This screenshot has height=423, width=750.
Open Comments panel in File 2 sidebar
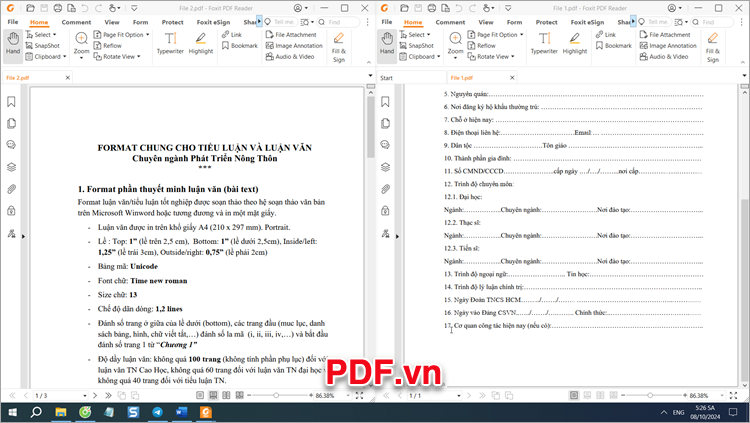[x=11, y=145]
